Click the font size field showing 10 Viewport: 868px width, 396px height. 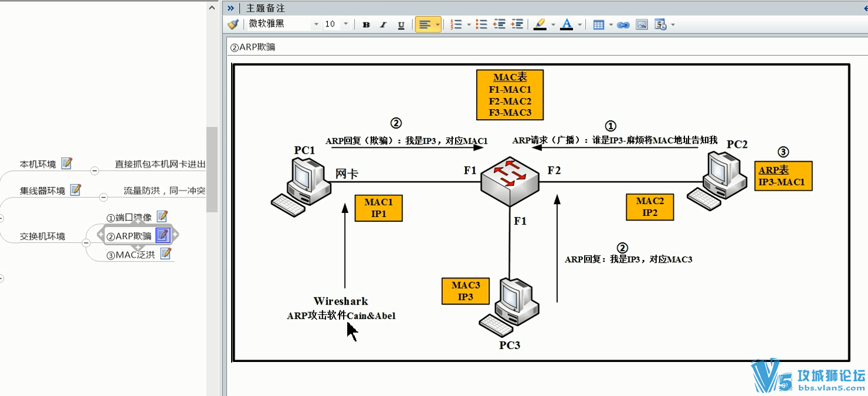pyautogui.click(x=330, y=24)
